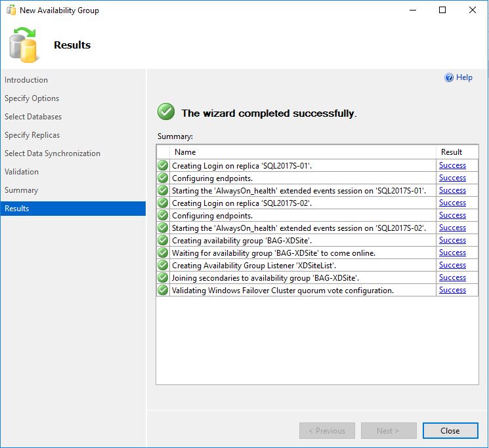The width and height of the screenshot is (489, 448).
Task: Go to the Validation page
Action: (22, 172)
